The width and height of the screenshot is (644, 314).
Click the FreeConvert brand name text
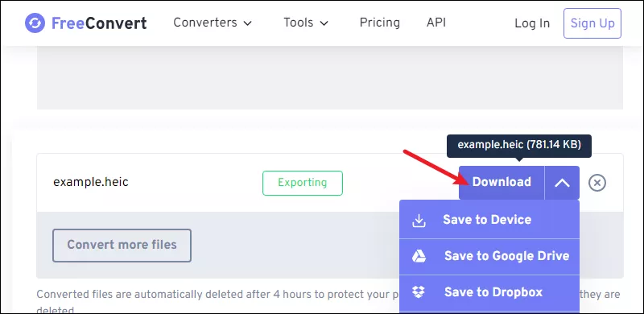click(99, 23)
